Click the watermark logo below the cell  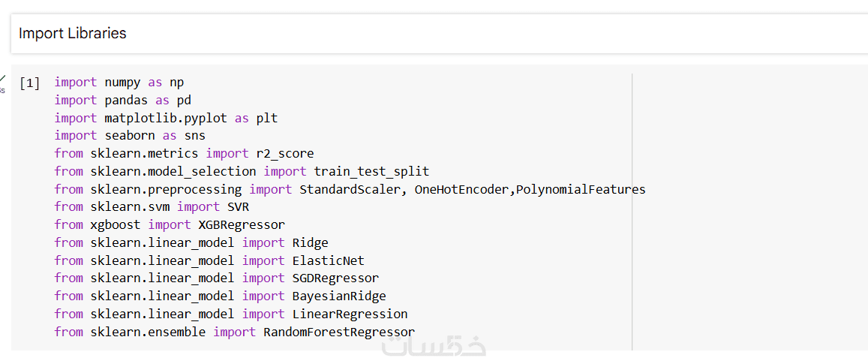[x=434, y=346]
